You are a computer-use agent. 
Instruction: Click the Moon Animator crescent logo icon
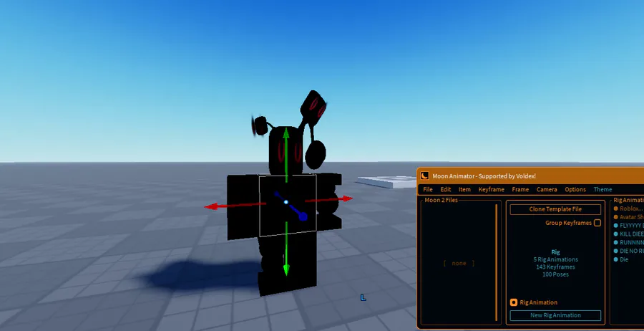(424, 176)
